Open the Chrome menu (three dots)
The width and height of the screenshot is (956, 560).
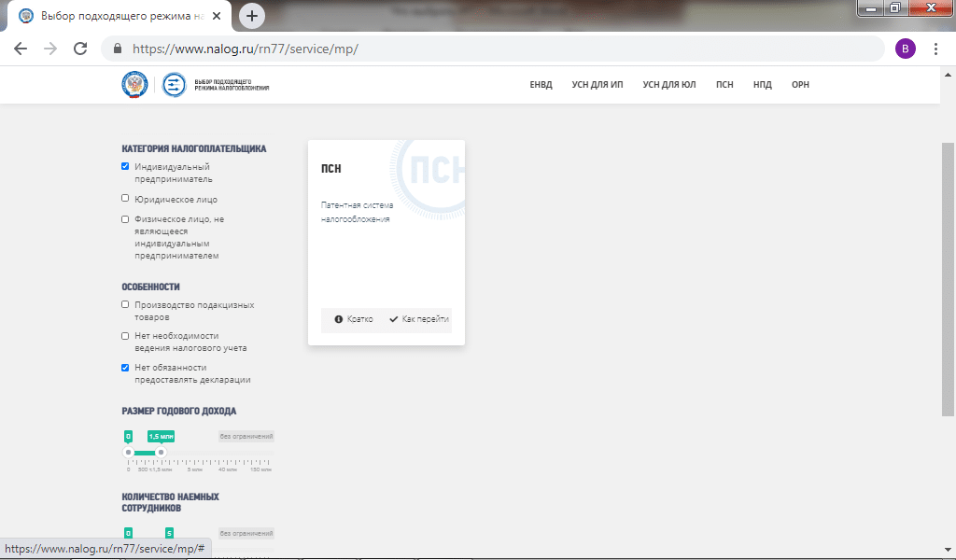coord(935,49)
